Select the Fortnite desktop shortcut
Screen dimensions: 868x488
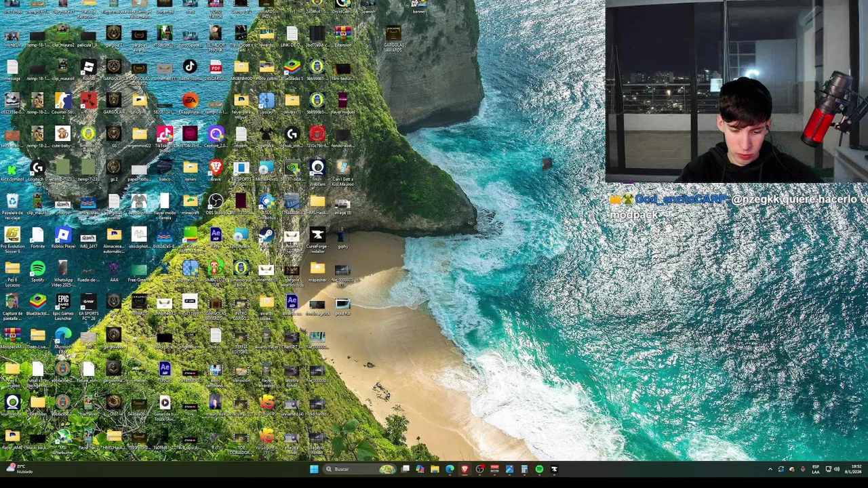(x=37, y=238)
